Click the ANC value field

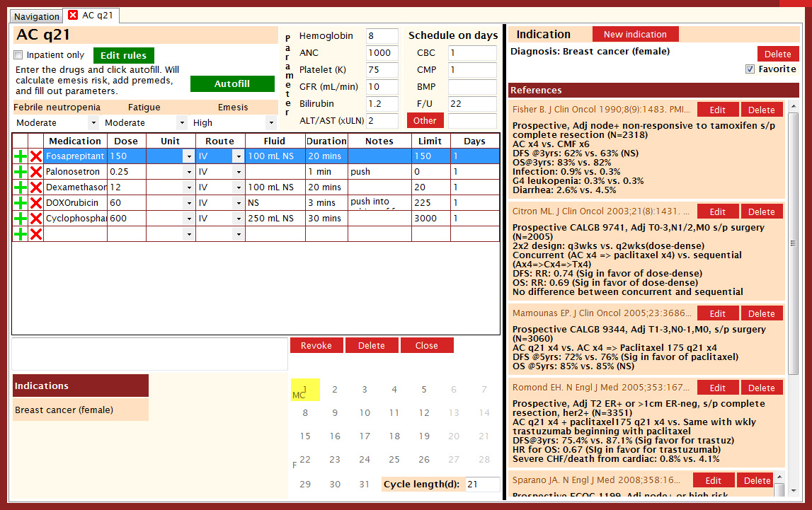382,53
